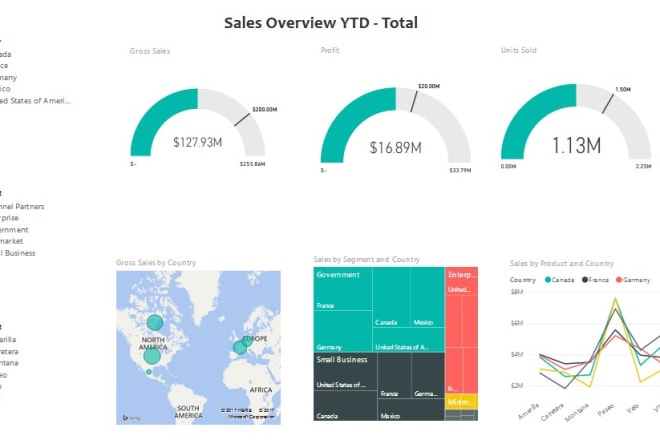The image size is (660, 440).
Task: Click the Carretera x-axis label
Action: [x=552, y=413]
